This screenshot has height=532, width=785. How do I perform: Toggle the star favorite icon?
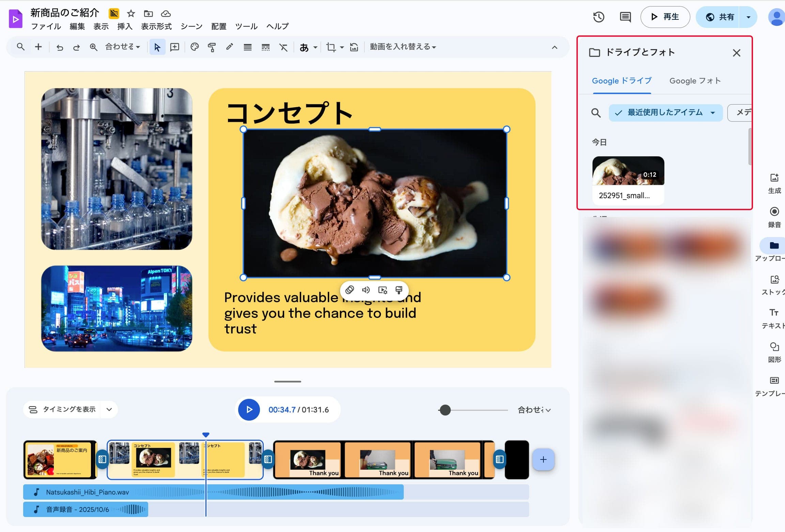coord(131,14)
